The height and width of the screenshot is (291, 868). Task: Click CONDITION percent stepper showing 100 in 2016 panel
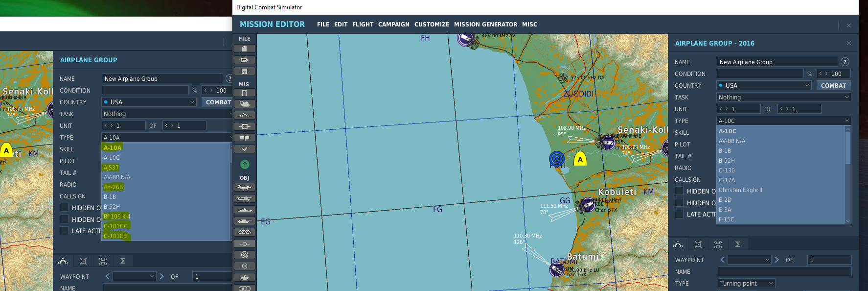pos(834,73)
